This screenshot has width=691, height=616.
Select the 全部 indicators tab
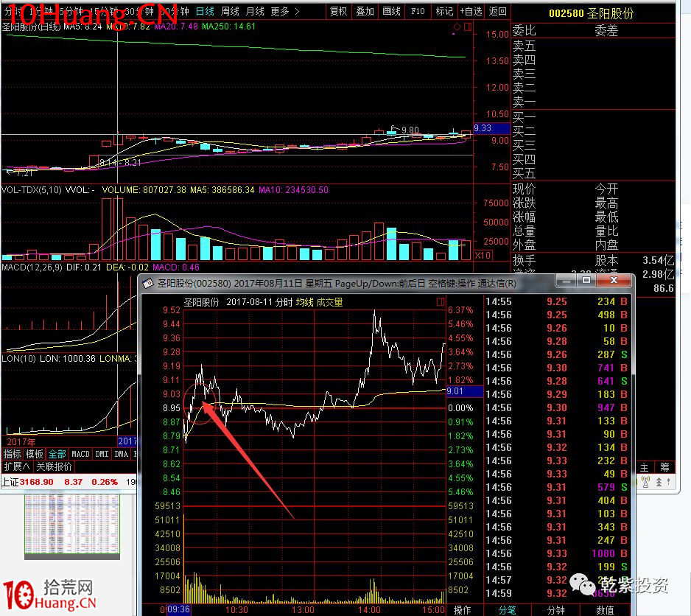pyautogui.click(x=57, y=454)
